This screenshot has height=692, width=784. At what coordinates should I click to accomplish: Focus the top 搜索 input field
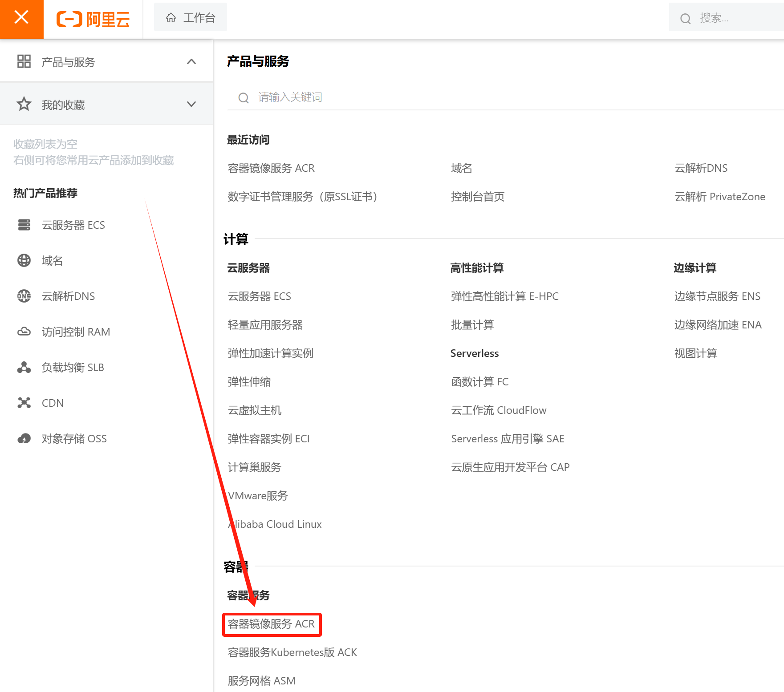727,18
